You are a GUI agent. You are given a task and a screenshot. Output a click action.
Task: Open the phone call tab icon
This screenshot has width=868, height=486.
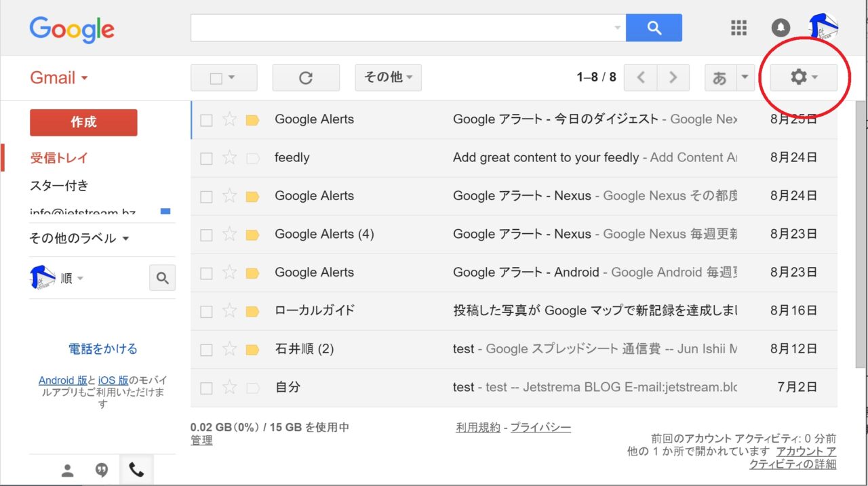tap(136, 470)
